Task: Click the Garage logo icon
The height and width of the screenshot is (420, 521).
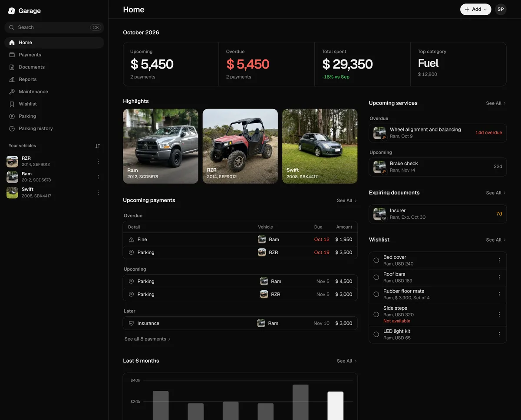Action: point(12,11)
